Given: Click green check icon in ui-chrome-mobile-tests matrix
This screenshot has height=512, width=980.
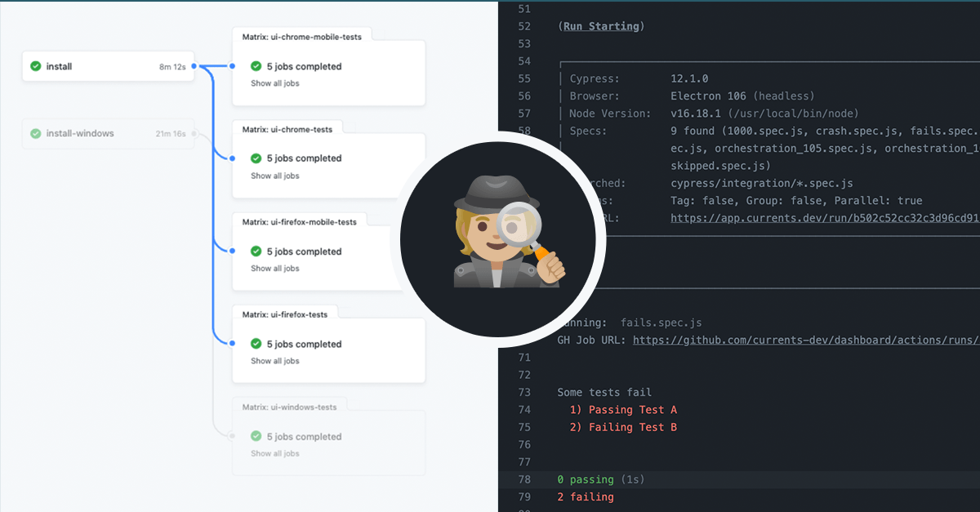Looking at the screenshot, I should click(256, 66).
